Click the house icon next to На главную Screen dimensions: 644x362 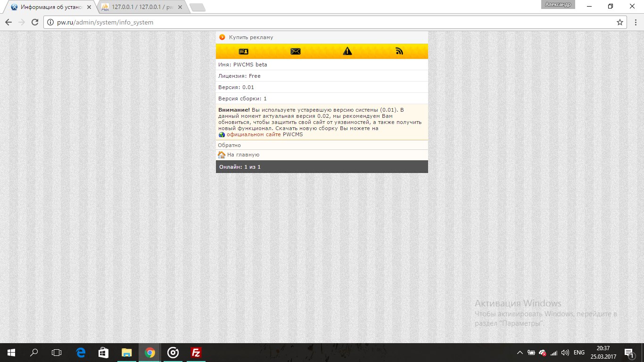[222, 155]
